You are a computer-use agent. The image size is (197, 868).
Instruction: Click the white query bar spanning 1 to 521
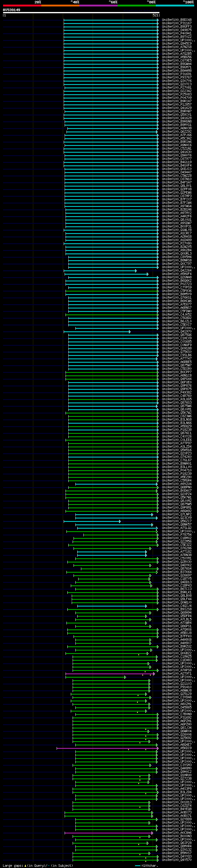tap(81, 12)
